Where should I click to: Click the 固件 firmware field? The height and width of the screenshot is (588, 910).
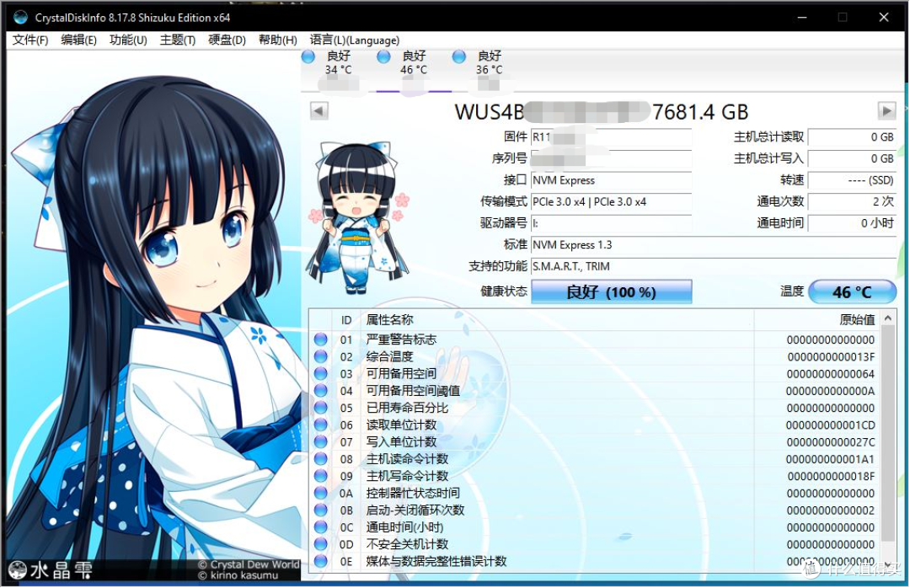(611, 137)
